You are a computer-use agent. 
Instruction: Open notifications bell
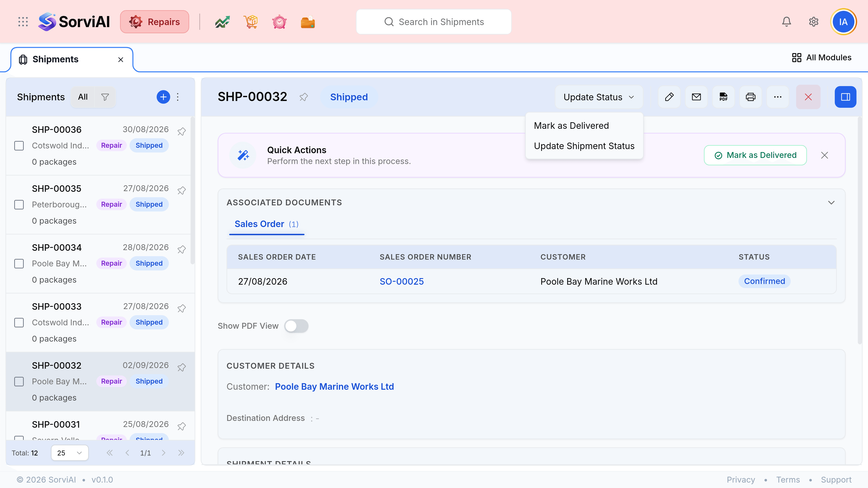(x=786, y=22)
